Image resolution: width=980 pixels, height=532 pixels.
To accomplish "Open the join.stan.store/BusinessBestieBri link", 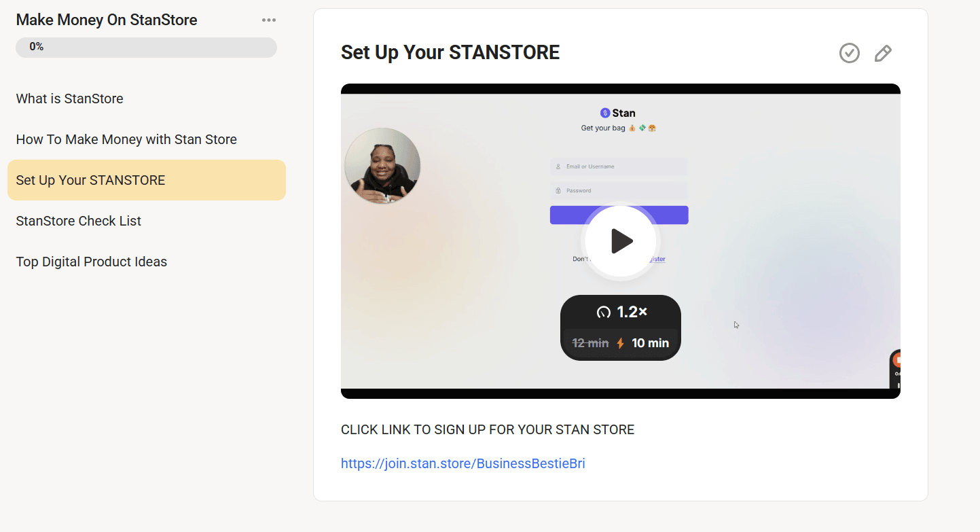I will click(462, 463).
